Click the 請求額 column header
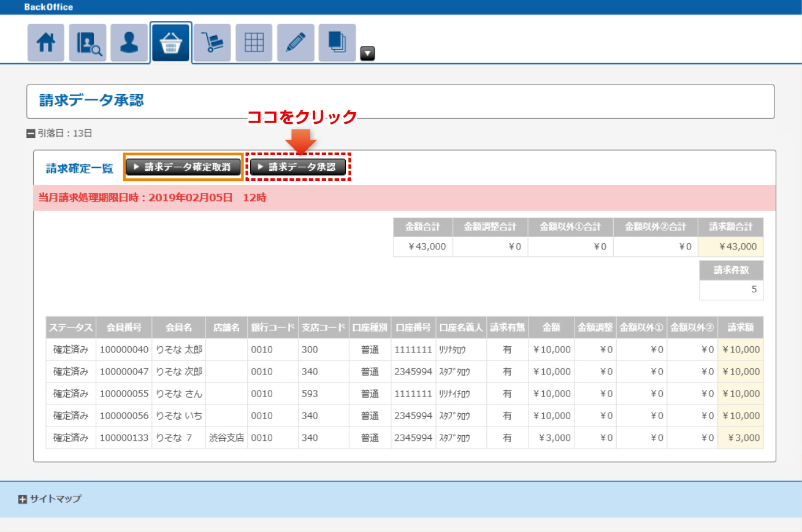 pyautogui.click(x=741, y=327)
